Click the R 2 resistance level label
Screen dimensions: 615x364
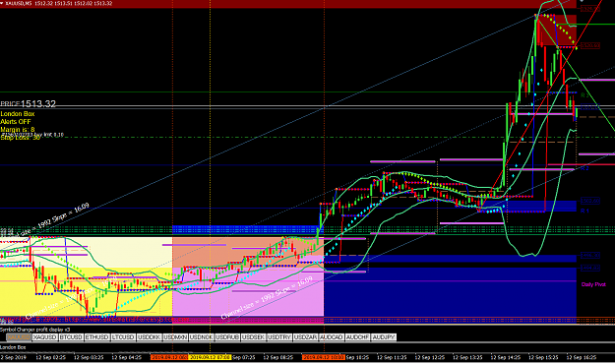[x=584, y=168]
